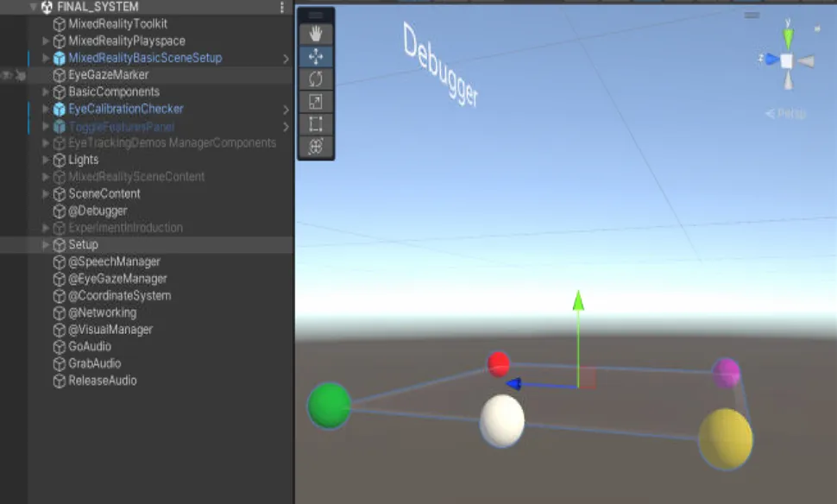Viewport: 837px width, 504px height.
Task: Click the blue prefab icon of EyeCalibrationChecker
Action: 60,109
